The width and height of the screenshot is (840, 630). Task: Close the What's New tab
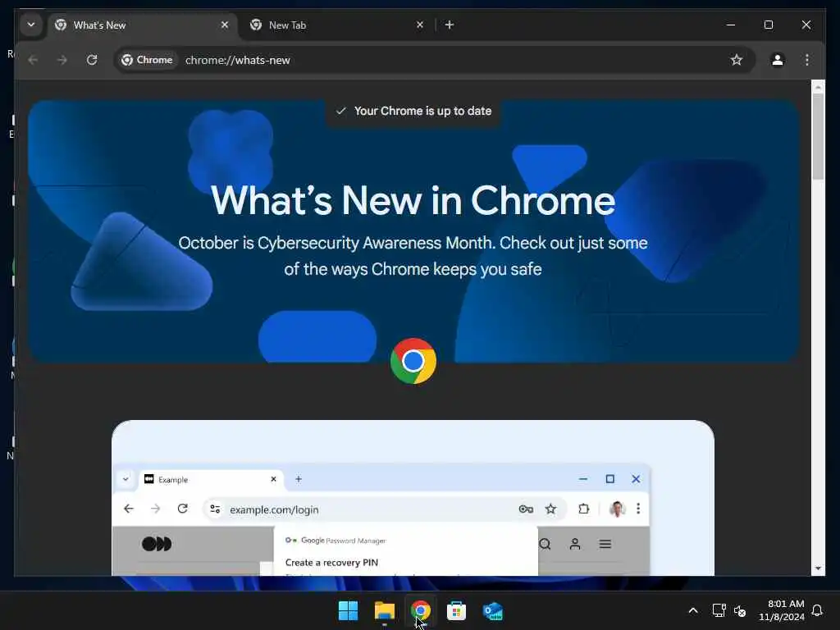pyautogui.click(x=225, y=25)
